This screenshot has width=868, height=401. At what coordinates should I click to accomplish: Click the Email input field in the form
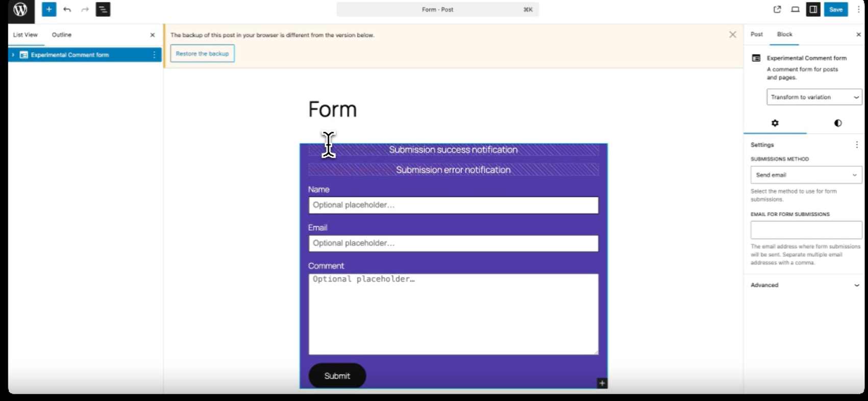click(453, 243)
